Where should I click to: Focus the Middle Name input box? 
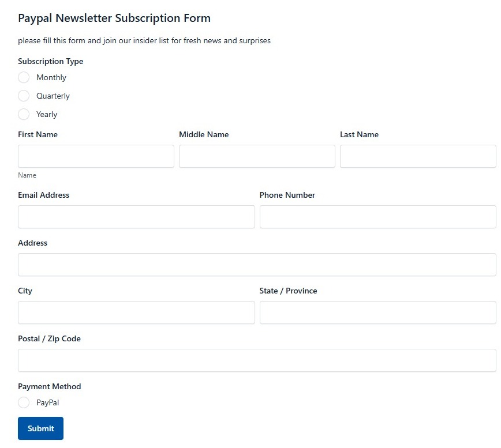point(257,156)
